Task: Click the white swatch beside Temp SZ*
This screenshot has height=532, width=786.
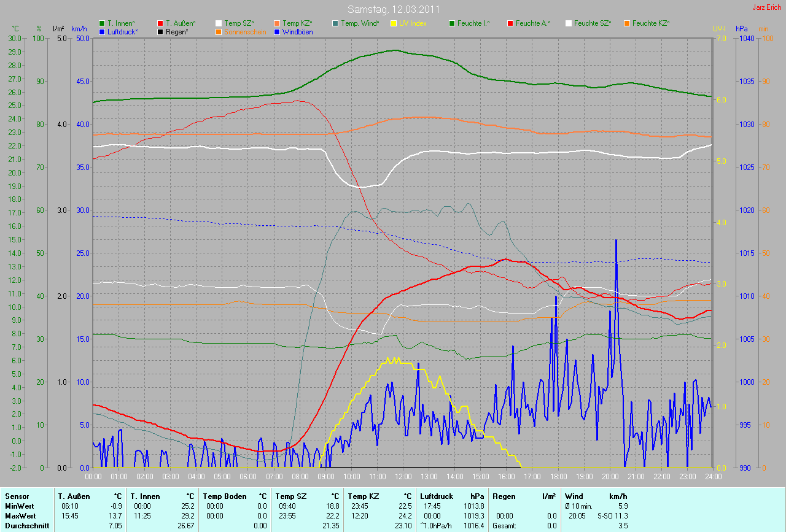Action: click(219, 23)
